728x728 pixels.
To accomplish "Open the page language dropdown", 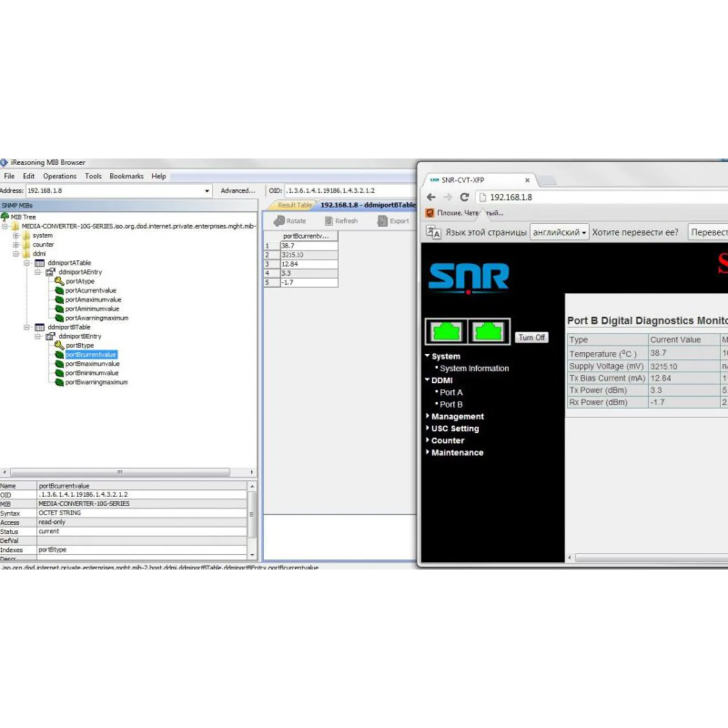I will [559, 232].
